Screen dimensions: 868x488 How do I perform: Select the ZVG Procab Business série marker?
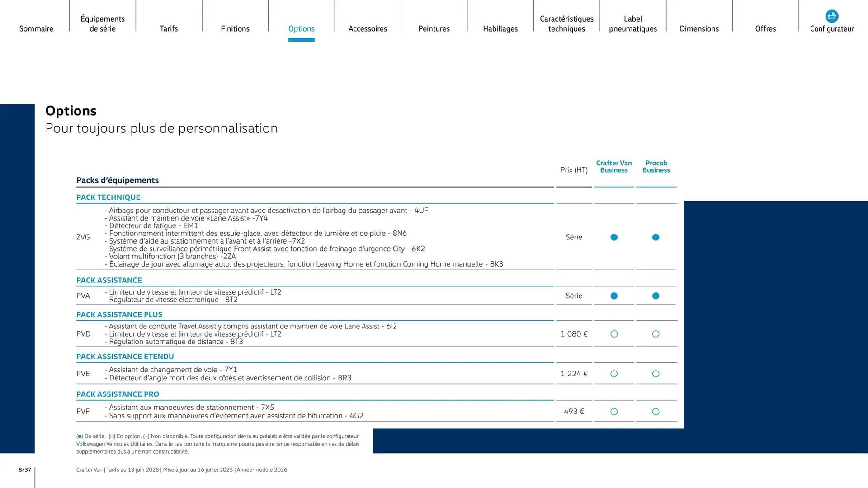[x=656, y=237]
